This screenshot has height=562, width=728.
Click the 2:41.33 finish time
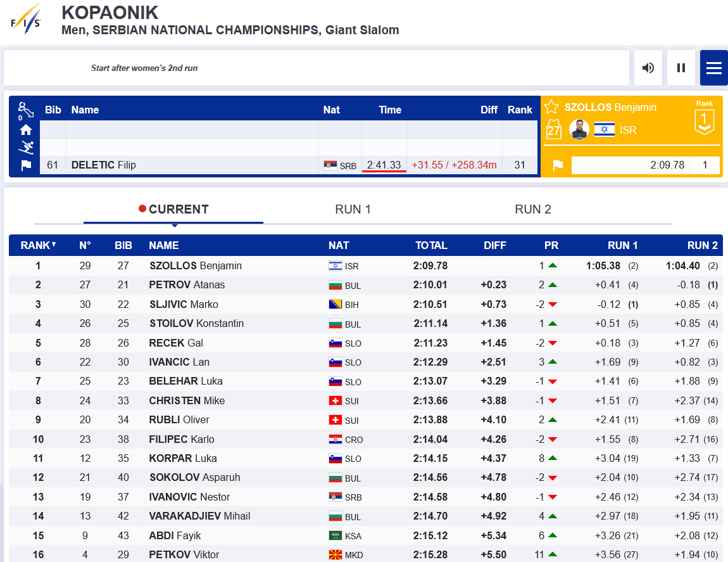384,165
